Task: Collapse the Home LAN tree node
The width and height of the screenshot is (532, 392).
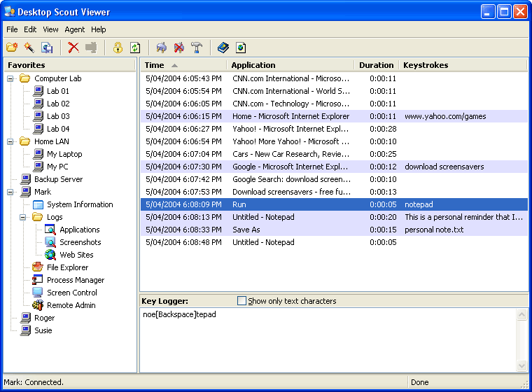Action: click(x=10, y=141)
